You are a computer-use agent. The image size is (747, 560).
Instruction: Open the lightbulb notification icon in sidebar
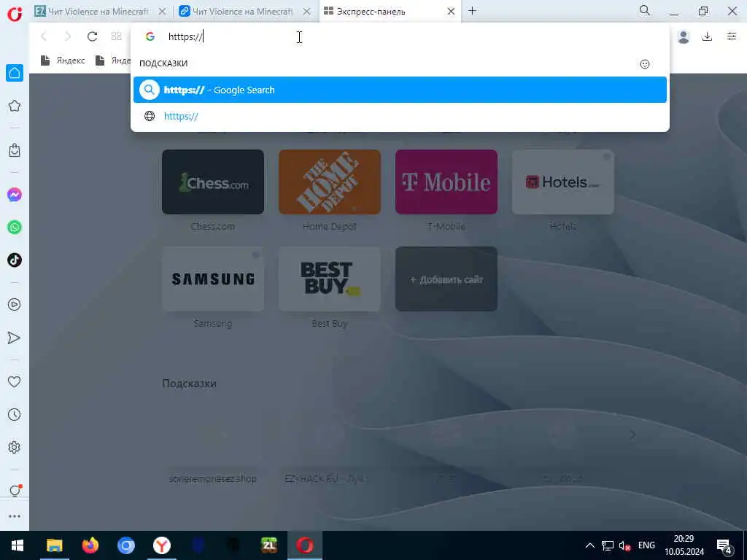tap(15, 491)
